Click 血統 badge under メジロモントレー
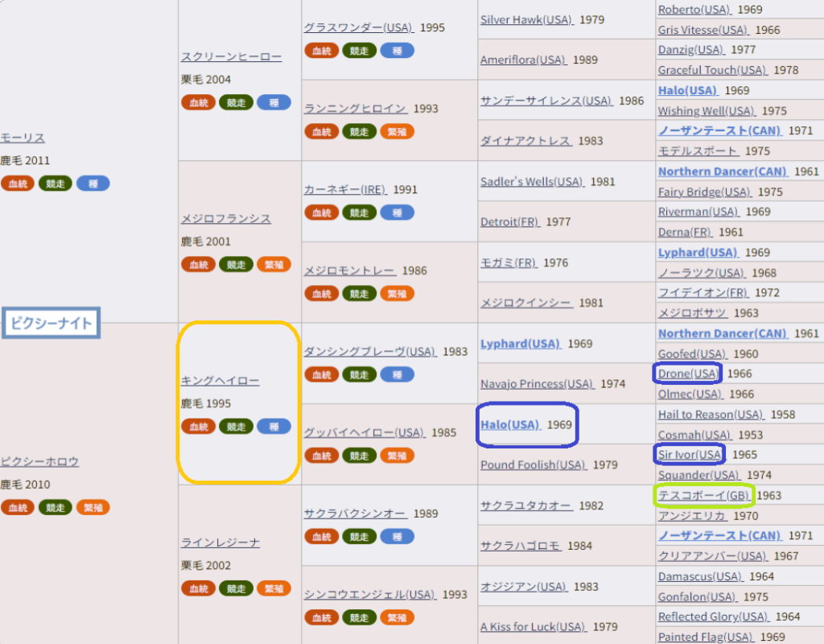The image size is (824, 644). tap(322, 294)
